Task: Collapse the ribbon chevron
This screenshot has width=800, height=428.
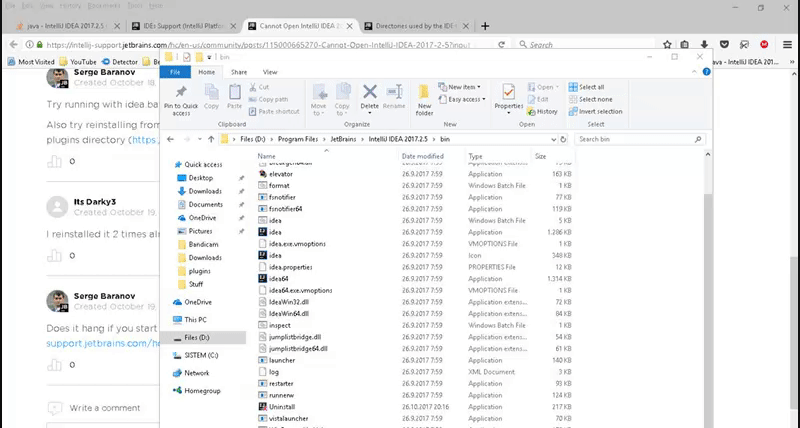Action: point(694,72)
